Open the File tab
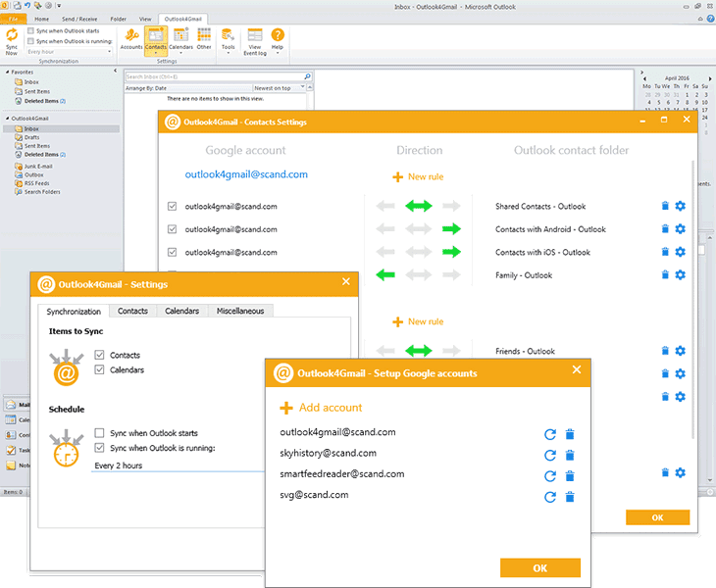This screenshot has width=716, height=588. click(14, 20)
